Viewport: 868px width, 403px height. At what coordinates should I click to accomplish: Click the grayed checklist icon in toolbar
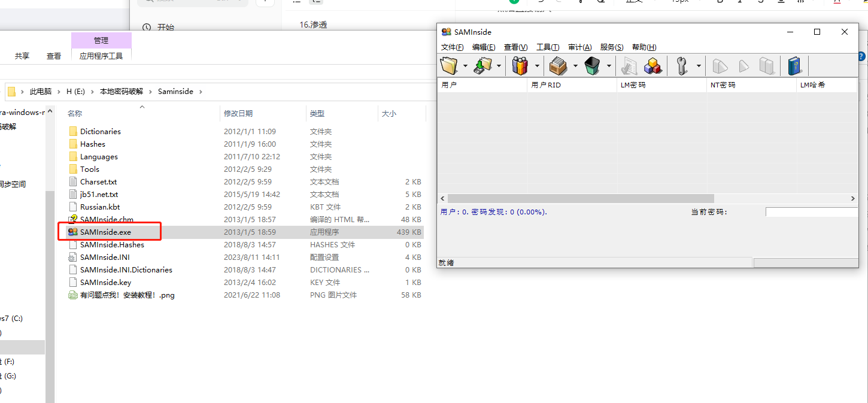click(629, 65)
